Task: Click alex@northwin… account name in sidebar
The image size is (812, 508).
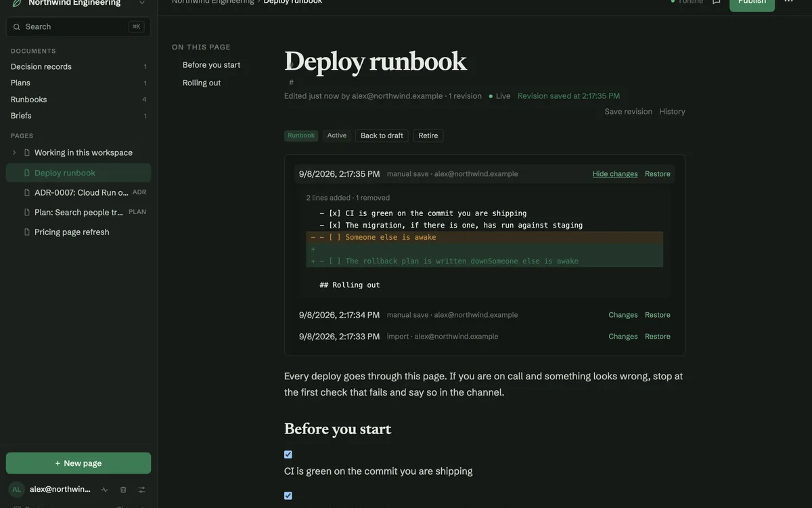Action: [60, 489]
